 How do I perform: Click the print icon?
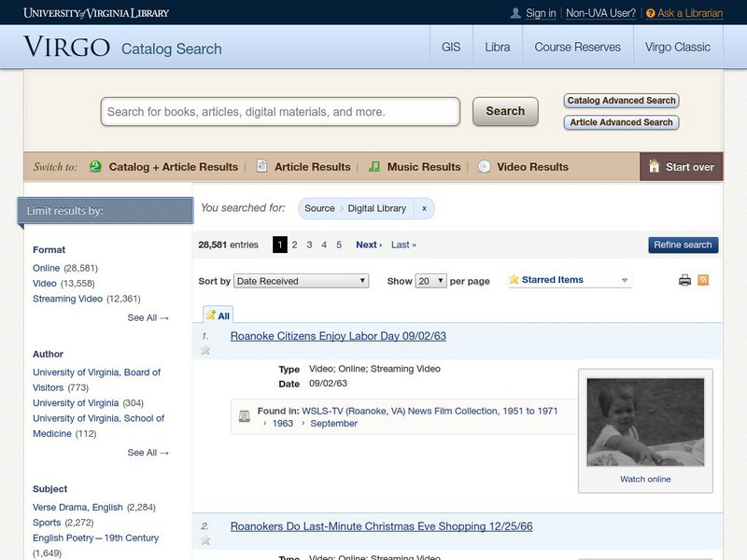pos(684,280)
